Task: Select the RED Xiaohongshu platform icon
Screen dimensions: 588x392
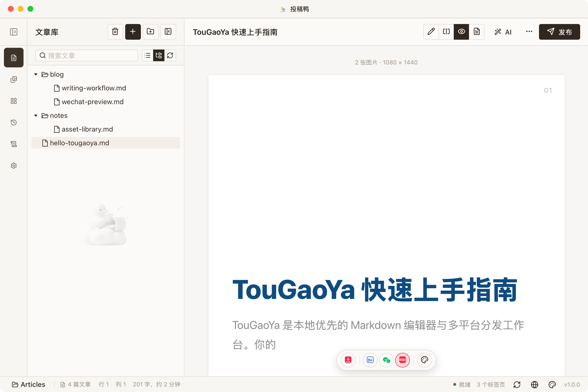Action: (x=402, y=360)
